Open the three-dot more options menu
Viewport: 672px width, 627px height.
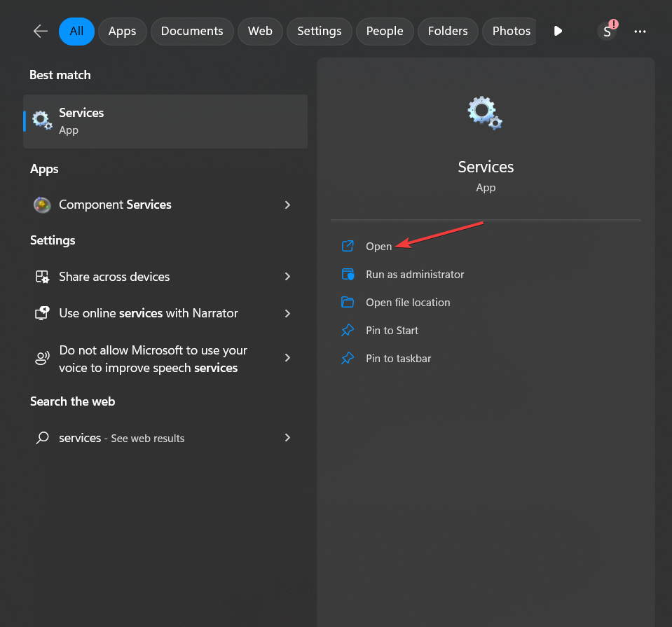(640, 32)
